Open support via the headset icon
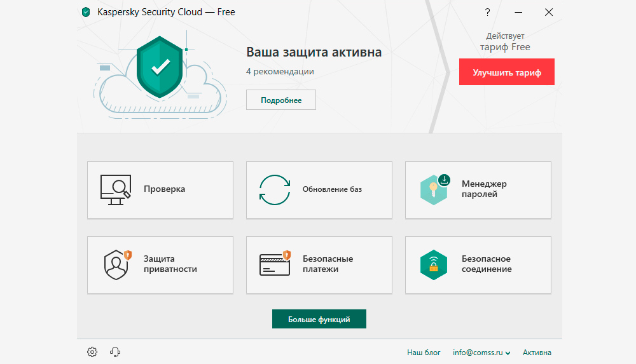 [115, 352]
